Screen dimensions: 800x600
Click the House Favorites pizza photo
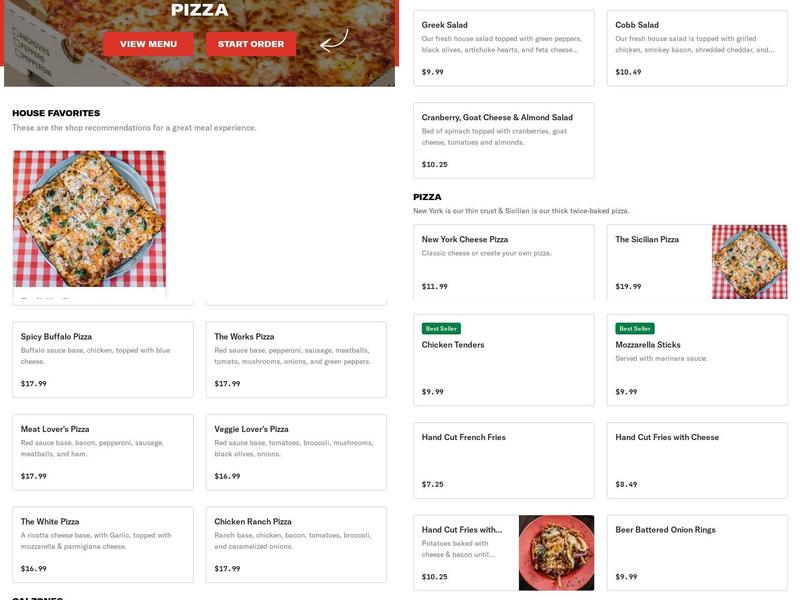(89, 220)
